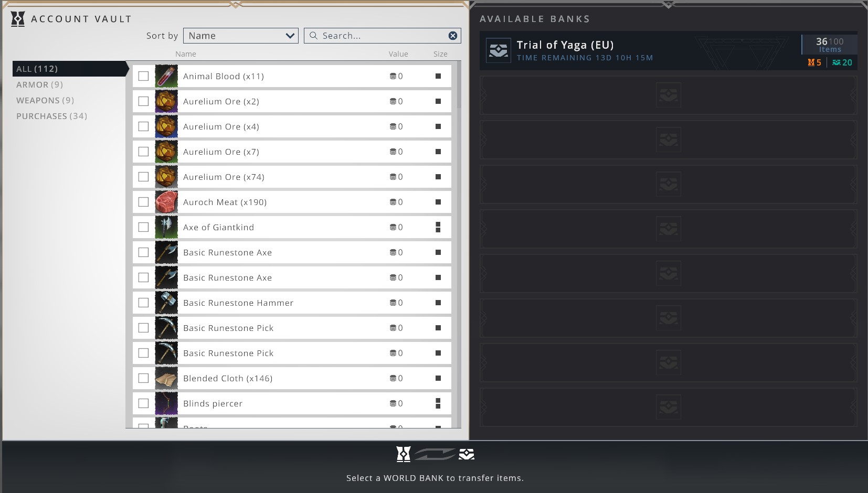This screenshot has height=493, width=868.
Task: Click the size indicator of Blended Cloth
Action: [x=438, y=378]
